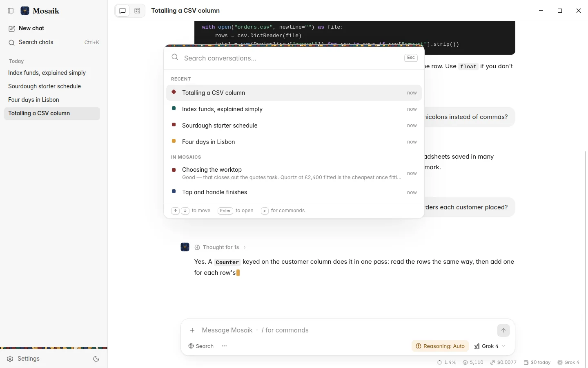Click the magnifier icon in search dialog

coord(175,57)
